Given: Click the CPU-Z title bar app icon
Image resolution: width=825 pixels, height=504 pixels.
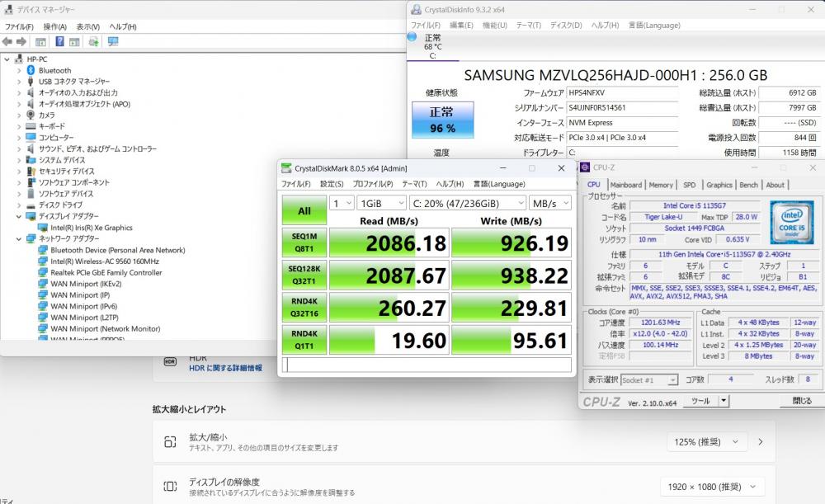Looking at the screenshot, I should click(585, 167).
